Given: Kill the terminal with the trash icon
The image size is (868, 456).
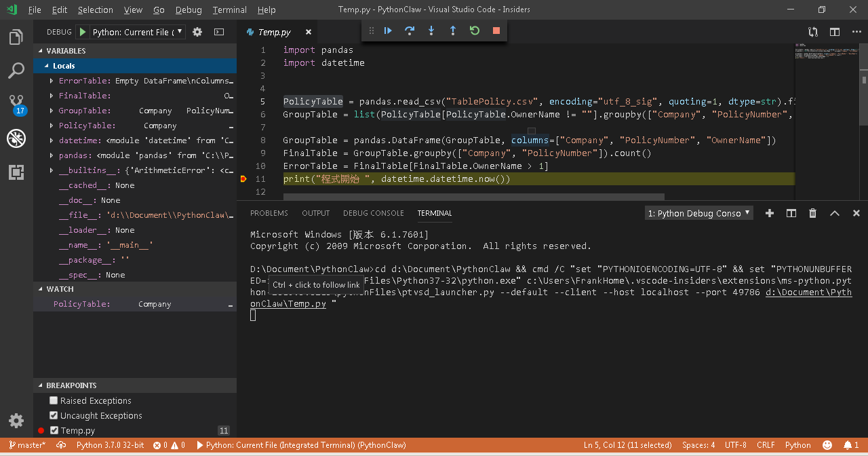Looking at the screenshot, I should [812, 212].
